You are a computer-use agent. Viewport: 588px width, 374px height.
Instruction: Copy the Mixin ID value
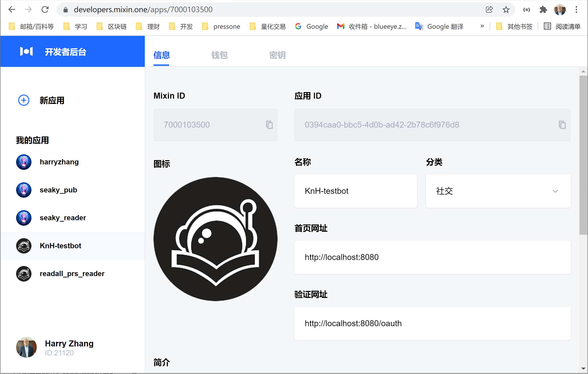[269, 125]
